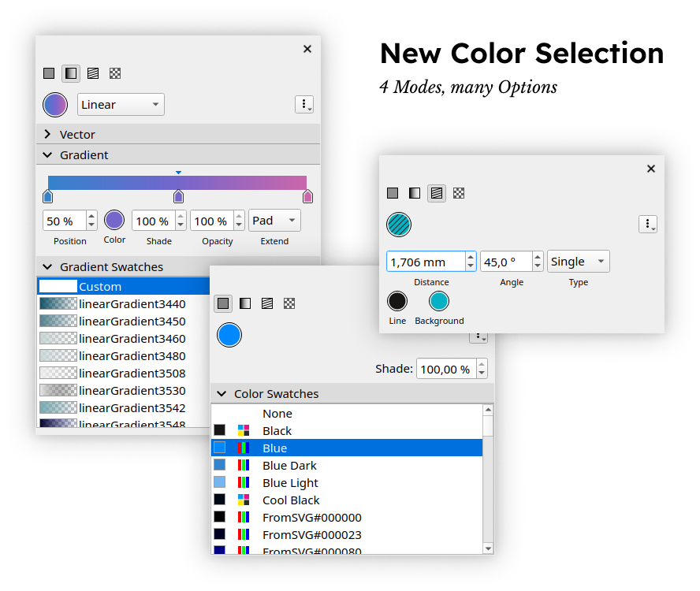This screenshot has height=591, width=700.
Task: Click the Shade 100,00 % field
Action: (452, 369)
